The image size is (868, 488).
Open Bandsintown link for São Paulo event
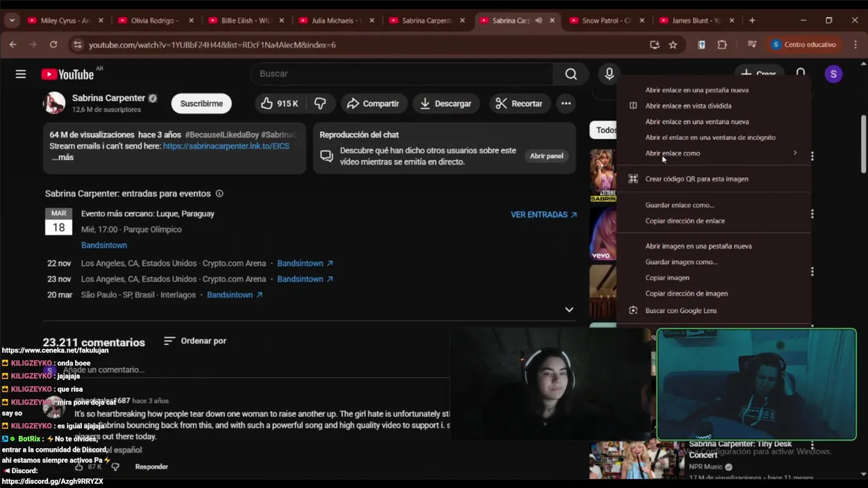(235, 295)
